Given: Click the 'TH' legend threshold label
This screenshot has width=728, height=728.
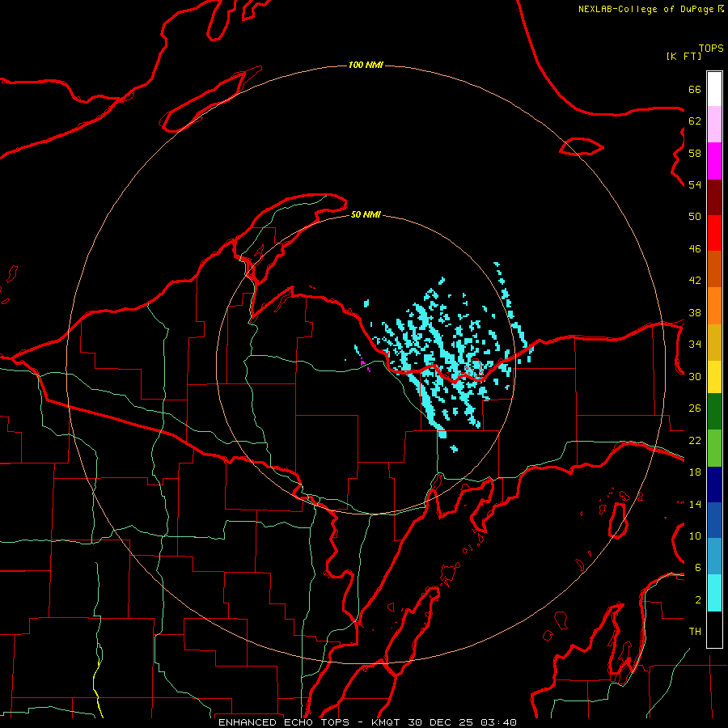Looking at the screenshot, I should (x=695, y=631).
